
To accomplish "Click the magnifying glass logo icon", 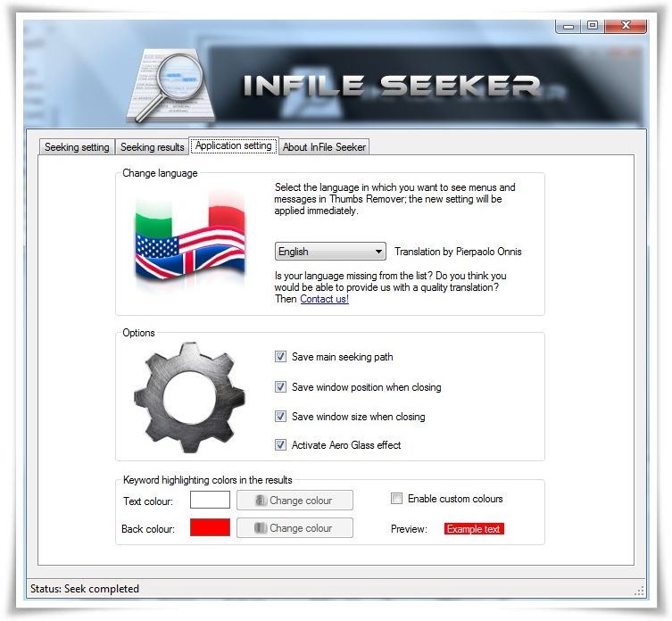I will (x=170, y=86).
